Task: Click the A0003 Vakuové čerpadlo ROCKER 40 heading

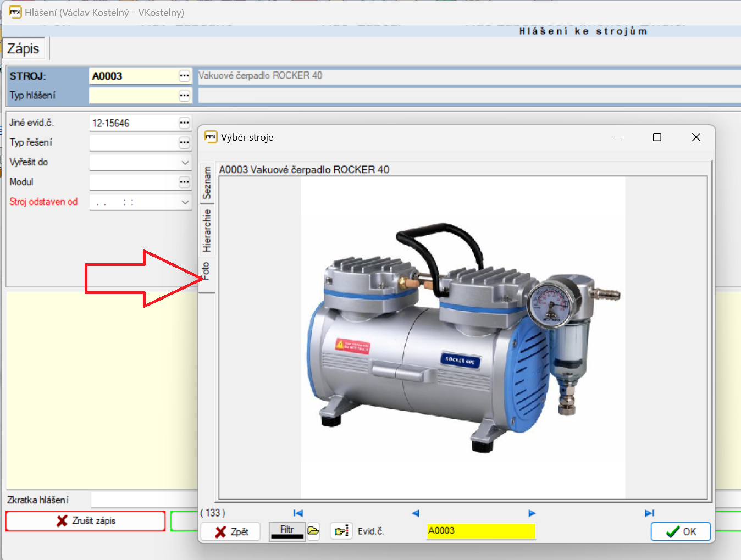Action: click(x=304, y=170)
